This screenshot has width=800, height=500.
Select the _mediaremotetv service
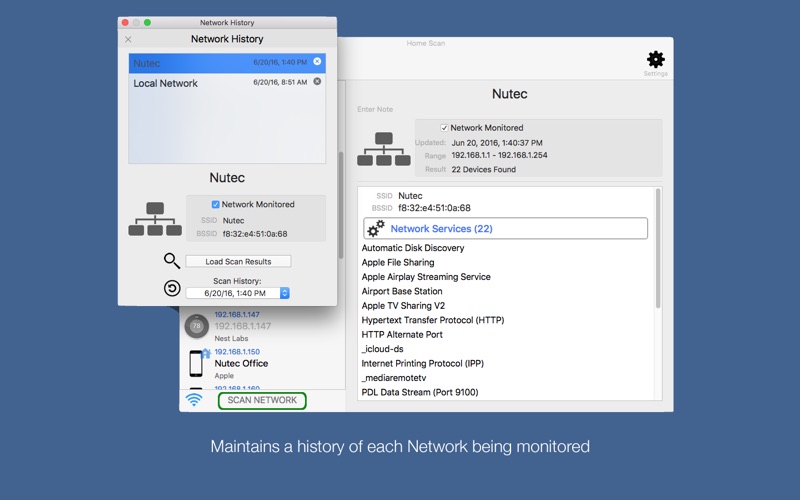coord(394,378)
